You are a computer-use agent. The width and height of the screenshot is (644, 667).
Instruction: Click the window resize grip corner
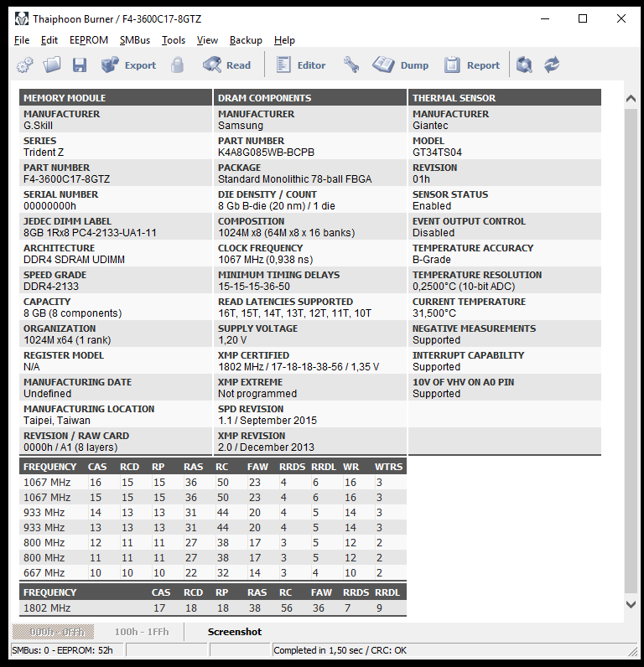(x=632, y=651)
